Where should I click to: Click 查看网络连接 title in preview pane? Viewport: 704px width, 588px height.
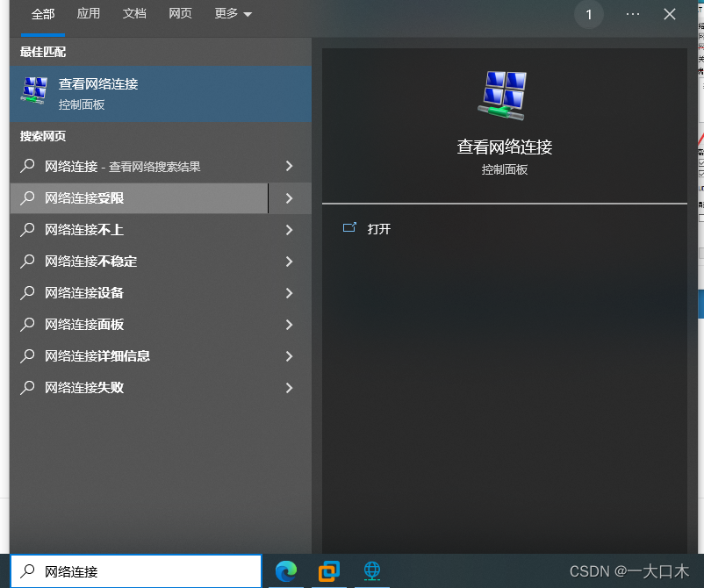pos(504,147)
